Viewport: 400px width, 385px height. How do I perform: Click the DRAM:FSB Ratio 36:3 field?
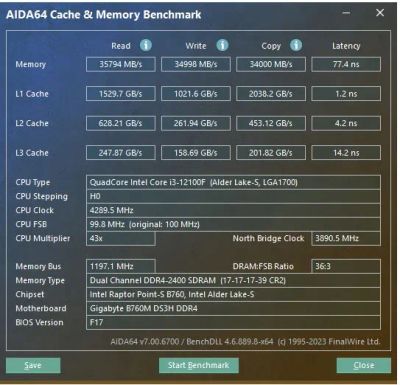346,266
